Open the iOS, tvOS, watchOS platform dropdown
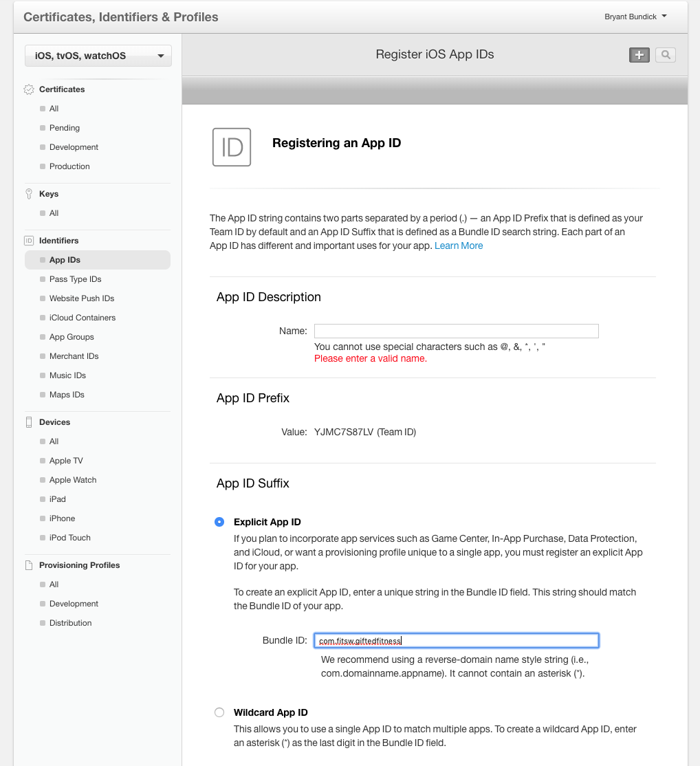 point(98,56)
